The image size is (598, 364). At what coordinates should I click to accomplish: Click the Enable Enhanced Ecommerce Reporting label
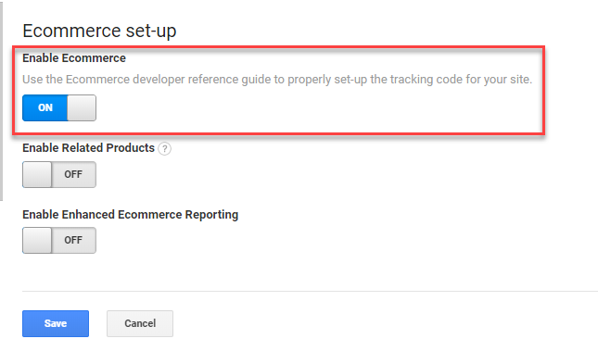point(131,215)
